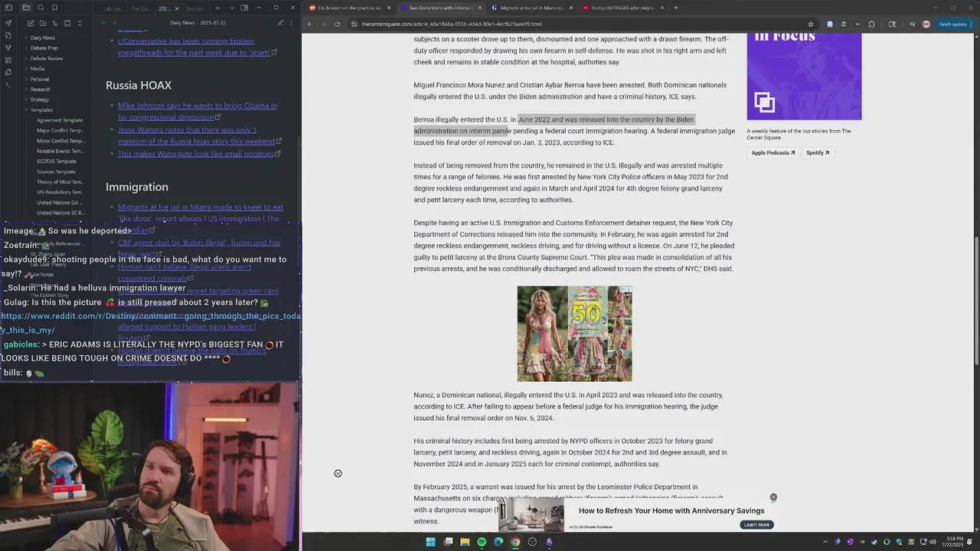Switch to the Lab Lea... Obsidian tab
This screenshot has width=980, height=551.
pyautogui.click(x=114, y=8)
